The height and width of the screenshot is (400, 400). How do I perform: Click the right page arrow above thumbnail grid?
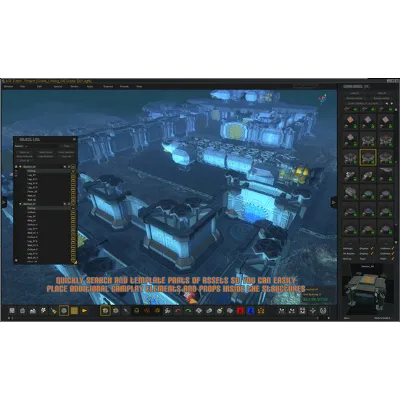(391, 103)
